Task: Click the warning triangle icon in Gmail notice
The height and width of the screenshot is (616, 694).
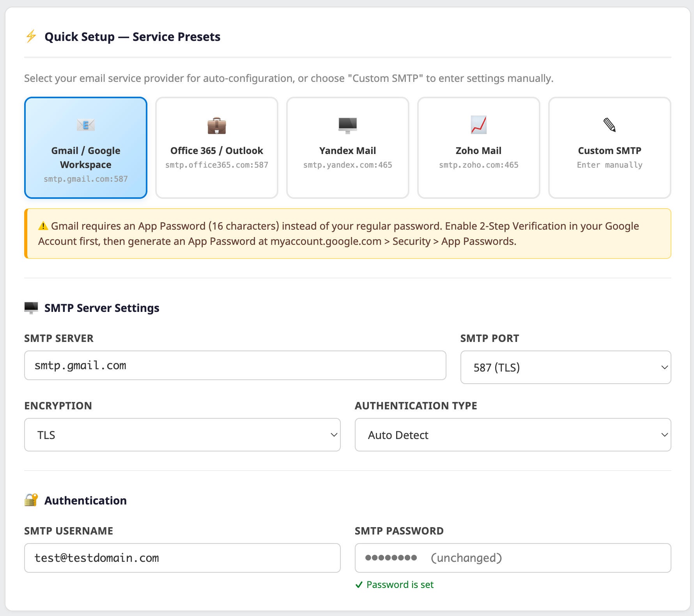Action: pos(43,226)
